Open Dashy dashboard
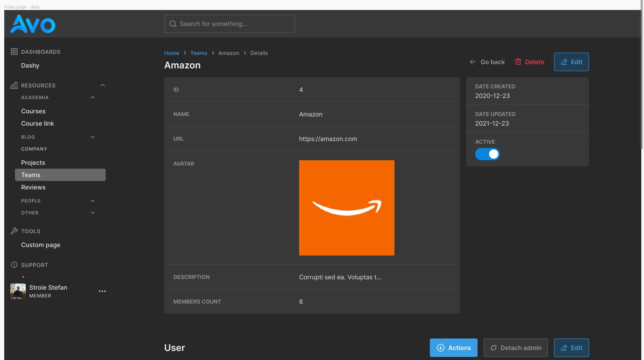 coord(30,65)
